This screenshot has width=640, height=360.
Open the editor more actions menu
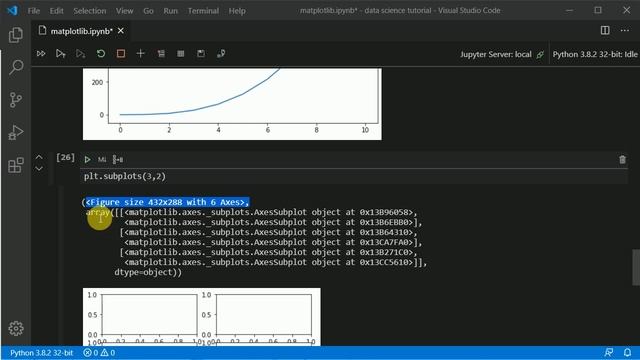point(625,31)
